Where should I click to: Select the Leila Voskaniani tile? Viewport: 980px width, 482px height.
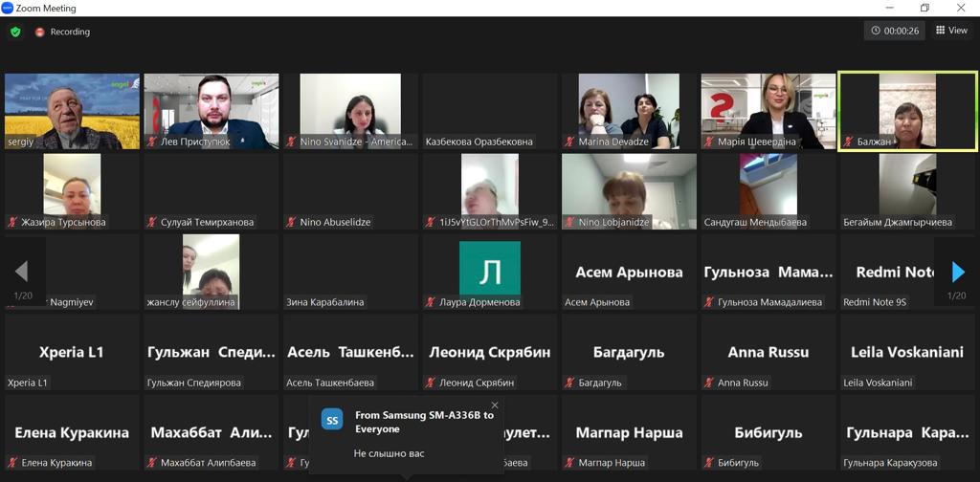coord(907,352)
